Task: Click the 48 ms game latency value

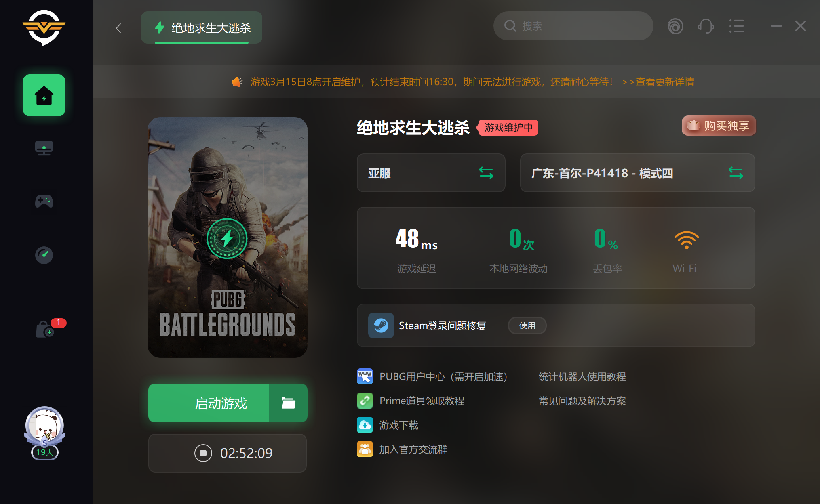Action: click(x=417, y=239)
